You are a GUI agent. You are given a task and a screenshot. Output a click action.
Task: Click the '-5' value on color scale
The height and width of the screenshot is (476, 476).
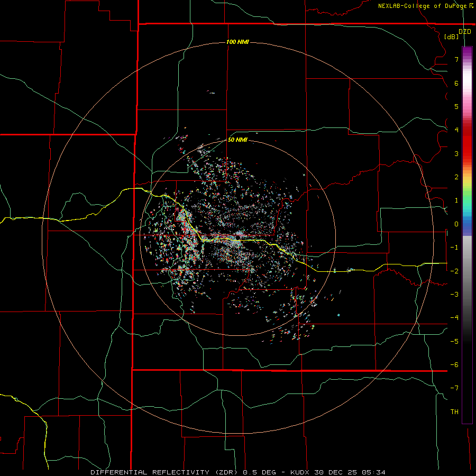[454, 341]
